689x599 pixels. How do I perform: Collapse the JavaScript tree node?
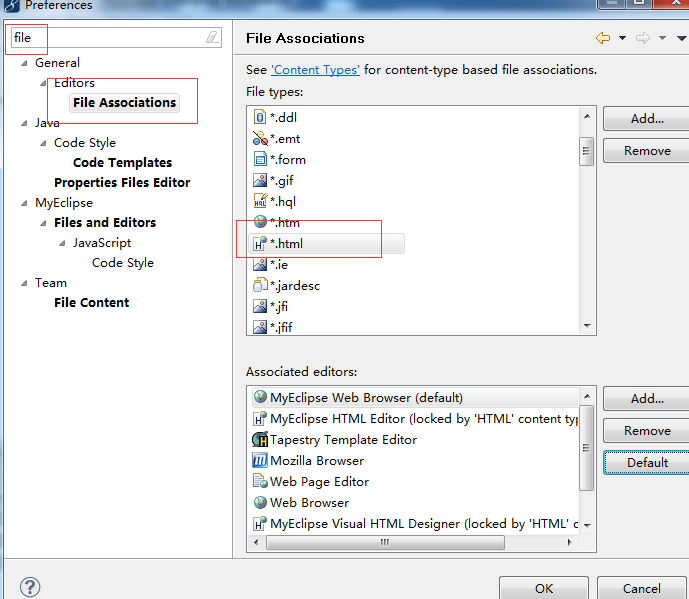coord(62,243)
